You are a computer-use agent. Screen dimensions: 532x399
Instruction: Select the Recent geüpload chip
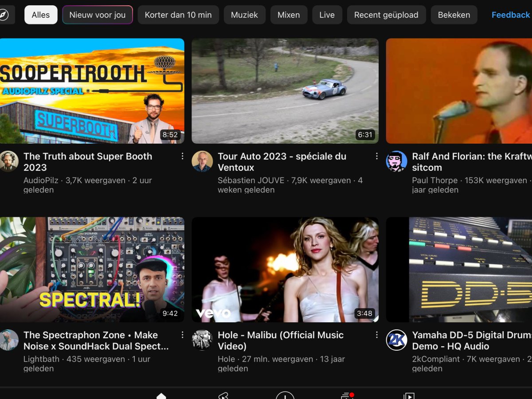(x=386, y=15)
